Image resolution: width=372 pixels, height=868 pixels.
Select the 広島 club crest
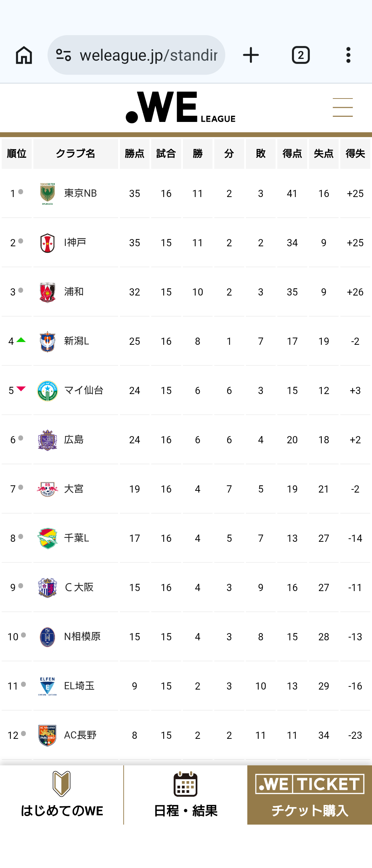coord(48,440)
